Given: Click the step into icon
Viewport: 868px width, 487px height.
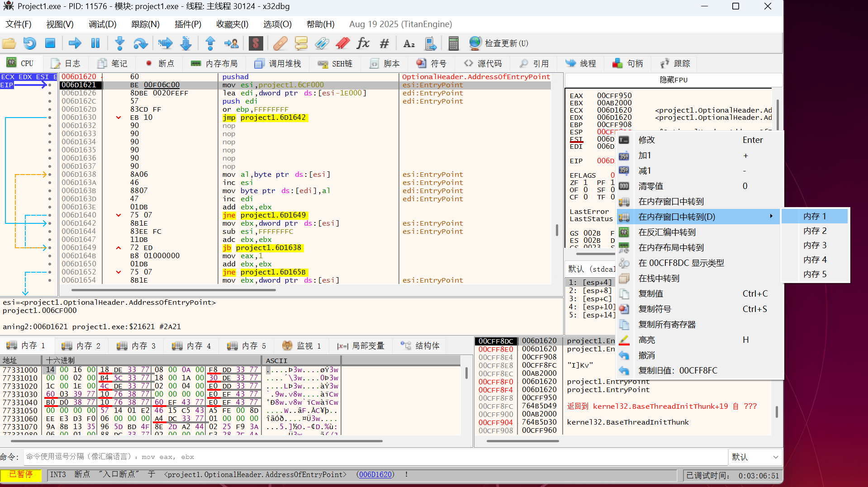Looking at the screenshot, I should click(120, 43).
